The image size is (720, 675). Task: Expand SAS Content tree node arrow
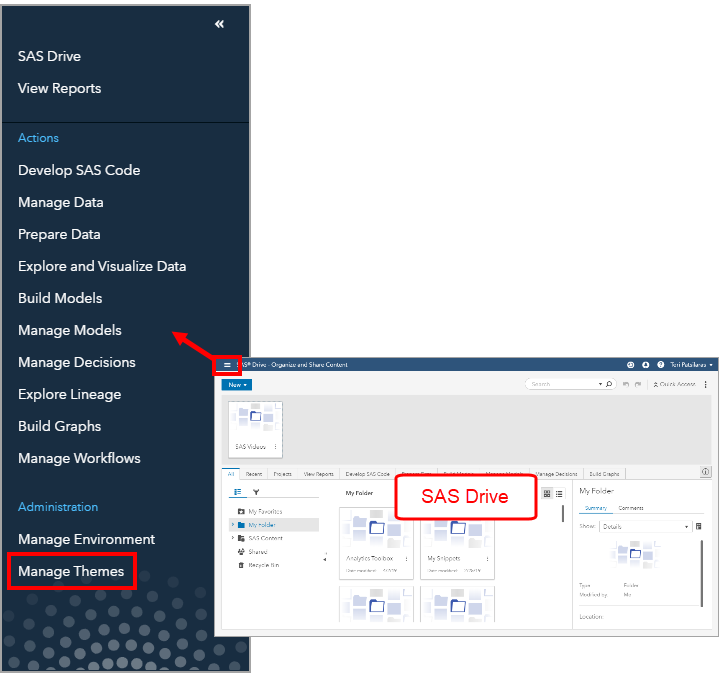click(233, 538)
